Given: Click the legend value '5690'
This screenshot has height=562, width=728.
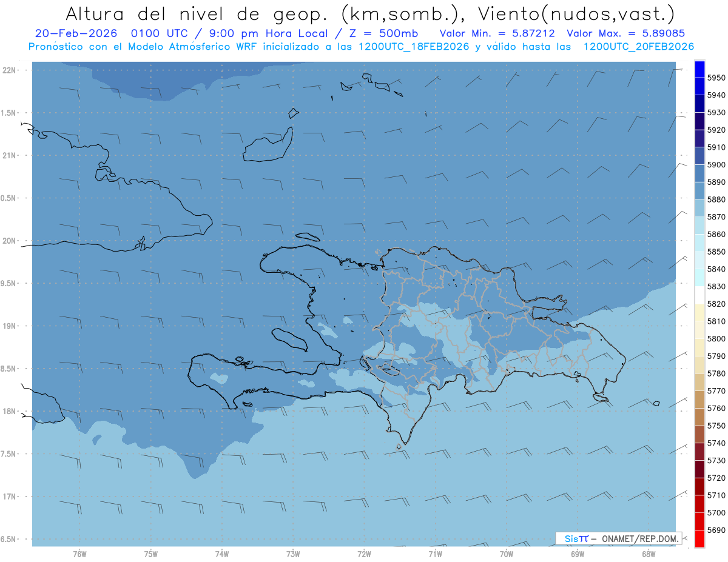Looking at the screenshot, I should (x=716, y=530).
